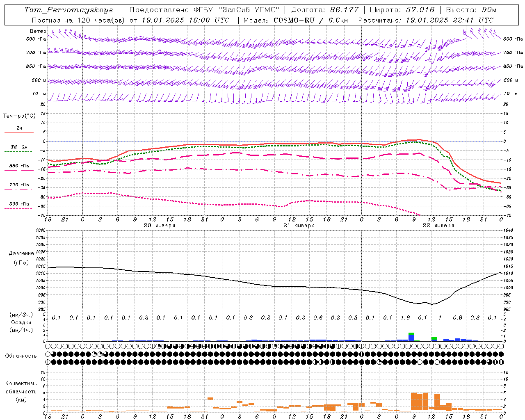Click the '(км)' convective height unit label
Image resolution: width=525 pixels, height=420 pixels.
(21, 399)
